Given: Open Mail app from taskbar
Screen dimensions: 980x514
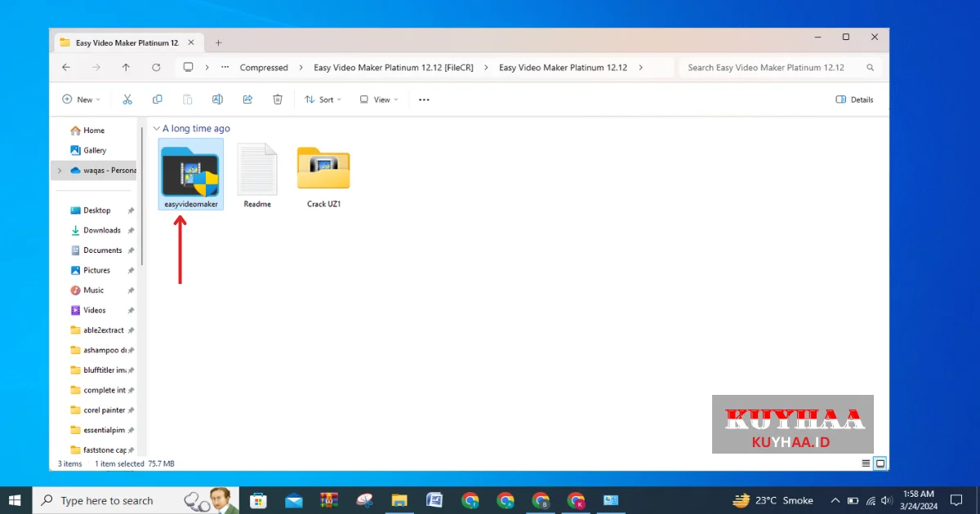Looking at the screenshot, I should pyautogui.click(x=294, y=500).
